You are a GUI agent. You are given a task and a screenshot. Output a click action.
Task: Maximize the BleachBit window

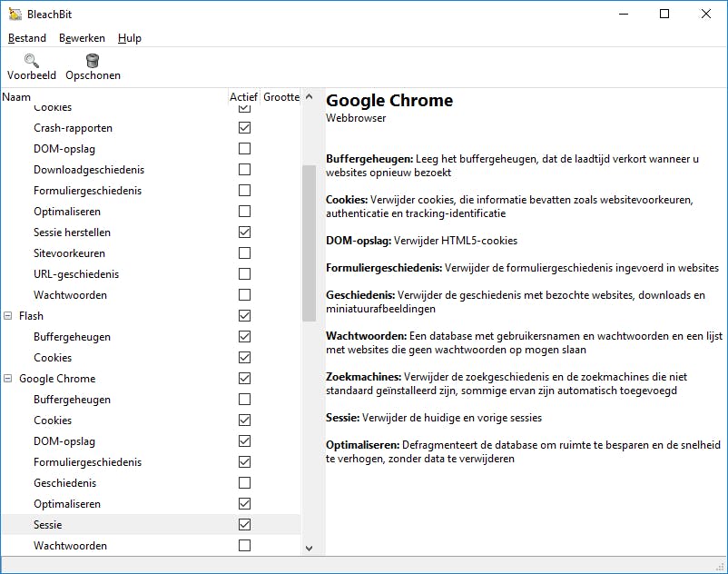(664, 14)
